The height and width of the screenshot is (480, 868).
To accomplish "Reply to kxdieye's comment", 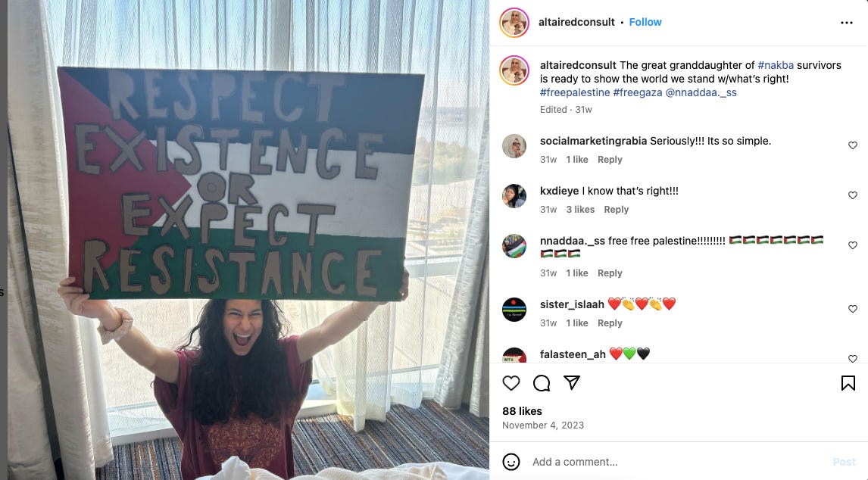I will click(616, 209).
